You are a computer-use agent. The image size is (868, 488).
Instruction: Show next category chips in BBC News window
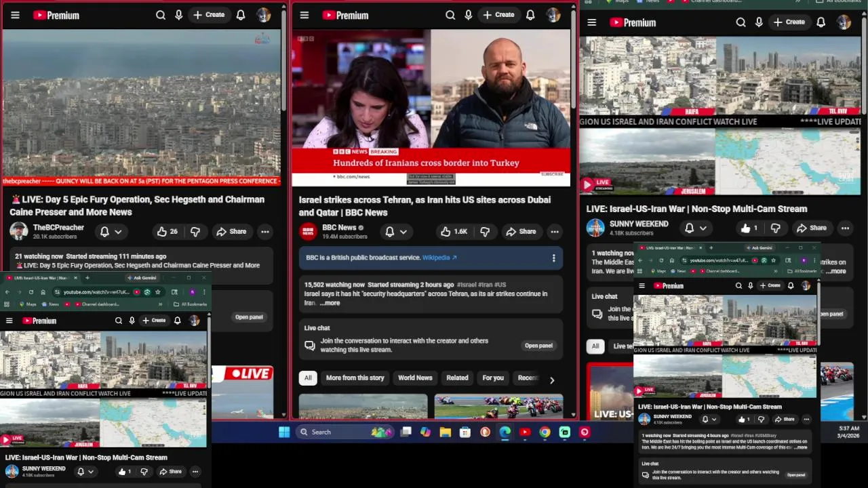tap(552, 380)
